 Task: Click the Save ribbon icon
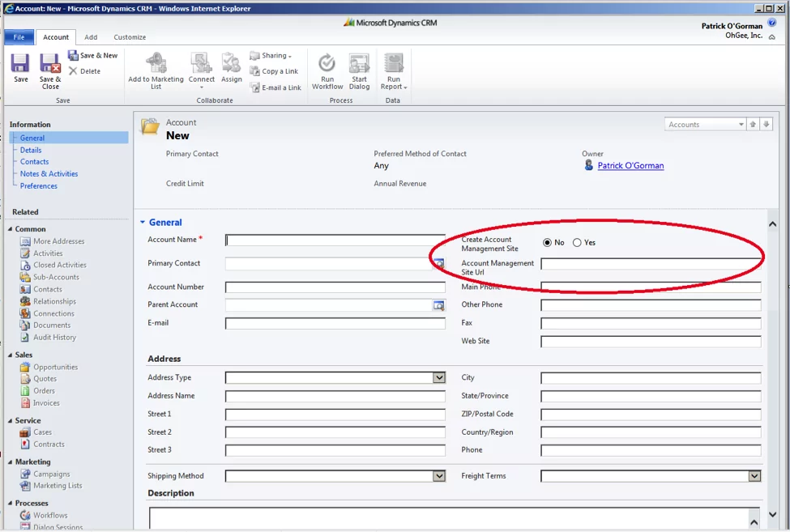pos(20,64)
